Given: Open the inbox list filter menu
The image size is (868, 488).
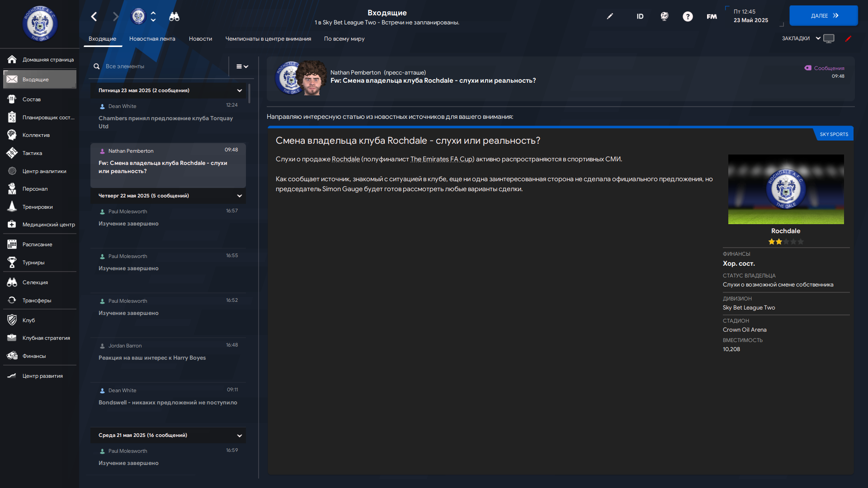Looking at the screenshot, I should (x=242, y=66).
